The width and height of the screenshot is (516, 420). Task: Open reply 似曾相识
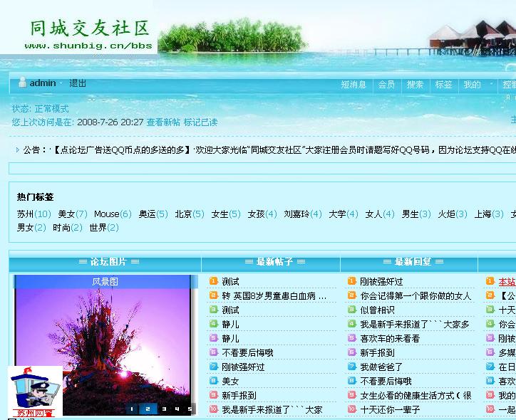tap(378, 310)
